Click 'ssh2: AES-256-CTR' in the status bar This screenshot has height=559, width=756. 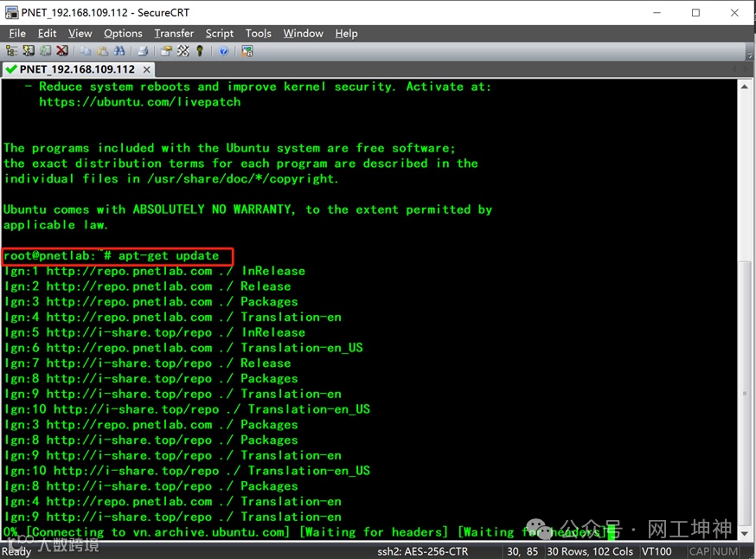(422, 551)
